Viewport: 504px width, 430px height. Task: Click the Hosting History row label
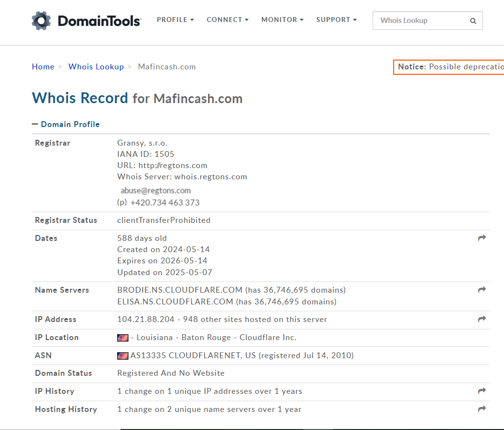(x=66, y=409)
